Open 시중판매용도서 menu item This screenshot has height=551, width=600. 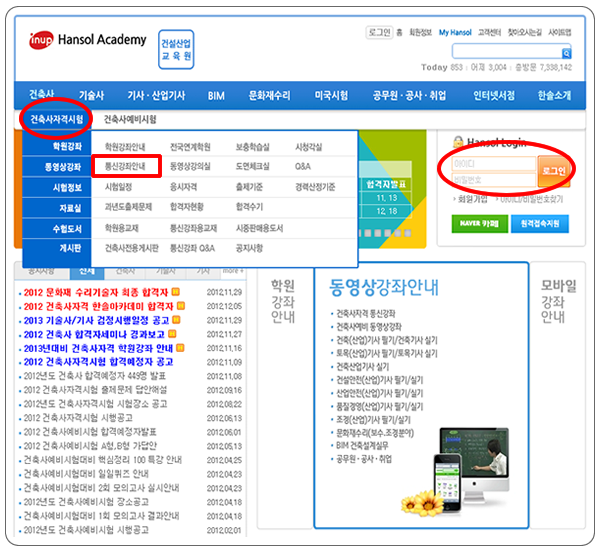click(x=259, y=228)
